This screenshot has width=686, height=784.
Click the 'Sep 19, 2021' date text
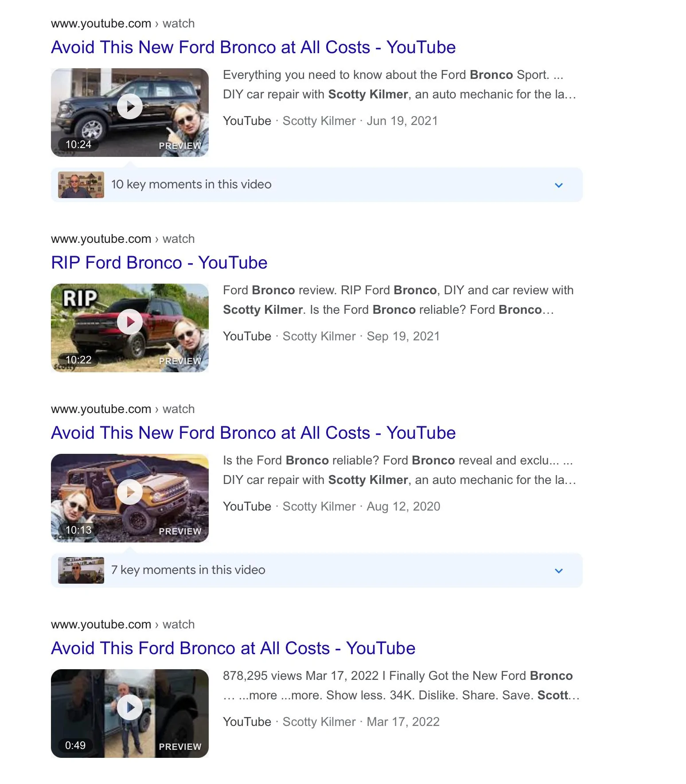403,336
